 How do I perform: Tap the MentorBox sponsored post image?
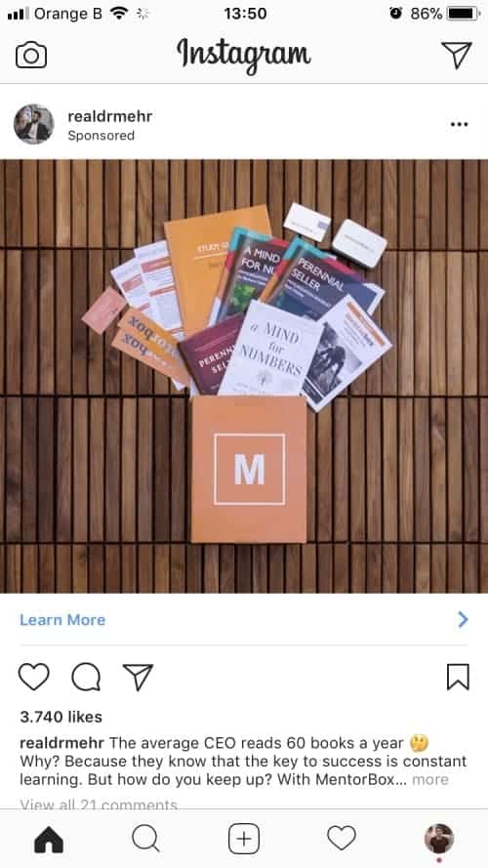[244, 377]
